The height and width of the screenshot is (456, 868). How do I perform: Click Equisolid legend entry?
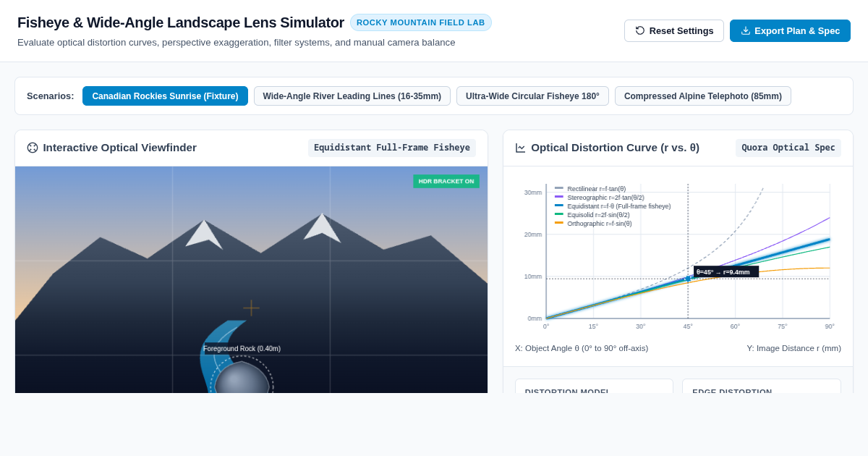(592, 215)
